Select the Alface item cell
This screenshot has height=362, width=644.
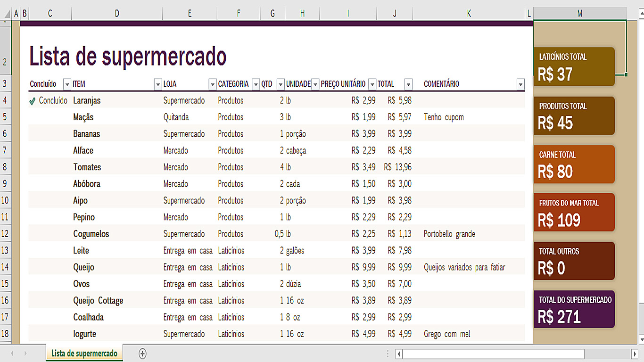[x=117, y=151]
